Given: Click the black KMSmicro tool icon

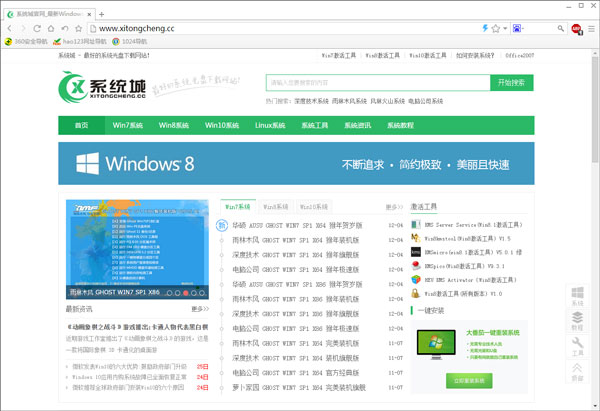Looking at the screenshot, I should point(416,252).
